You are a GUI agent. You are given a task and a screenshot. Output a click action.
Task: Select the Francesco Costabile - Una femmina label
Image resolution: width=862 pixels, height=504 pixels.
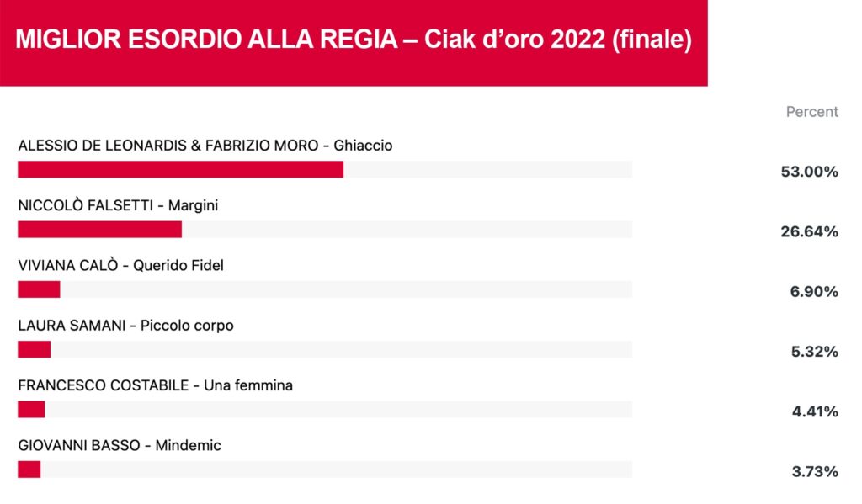(x=156, y=385)
